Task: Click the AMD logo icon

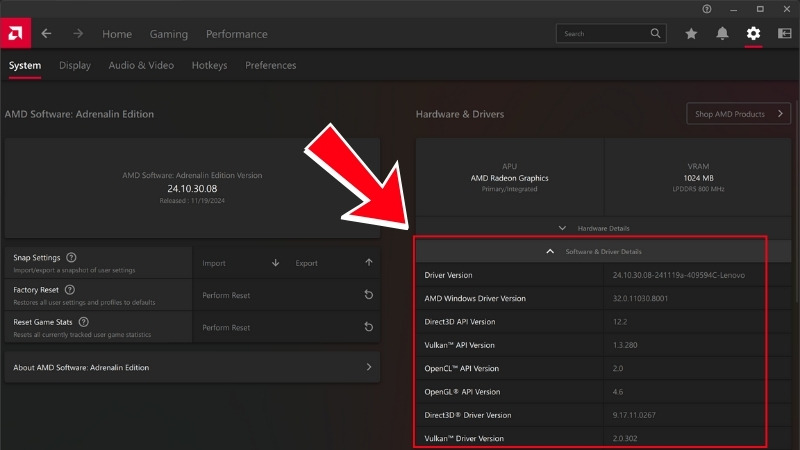Action: [17, 33]
